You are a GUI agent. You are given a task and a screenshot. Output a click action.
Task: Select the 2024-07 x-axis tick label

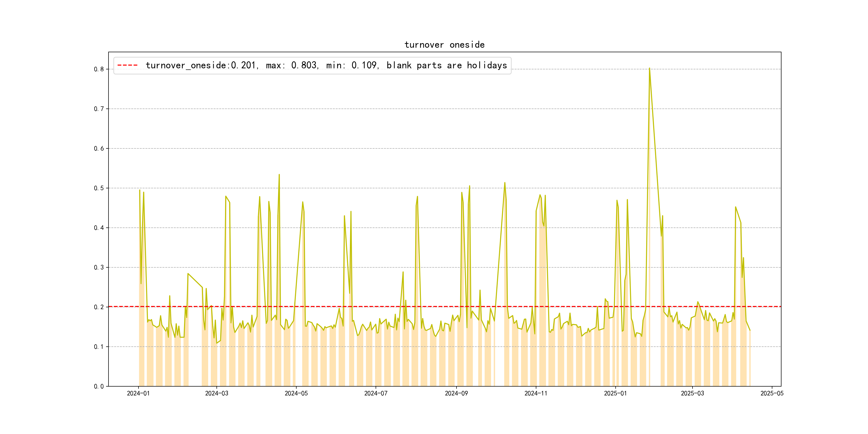(376, 393)
